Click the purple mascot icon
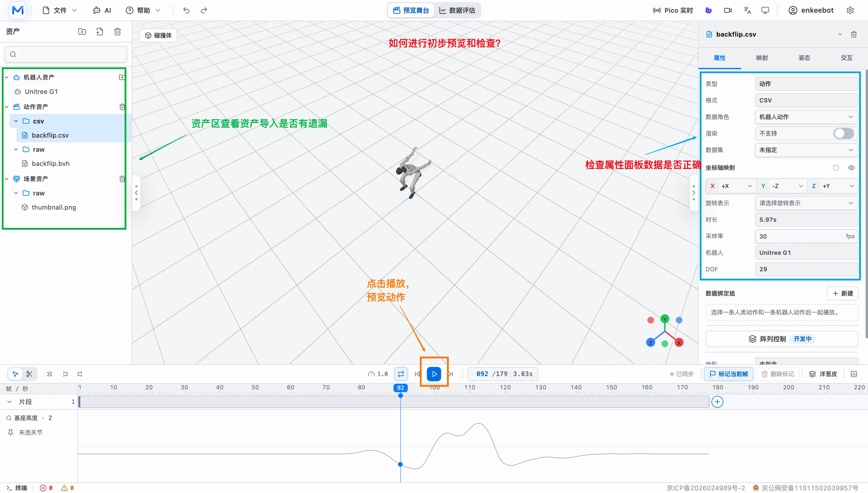This screenshot has height=493, width=868. (708, 11)
